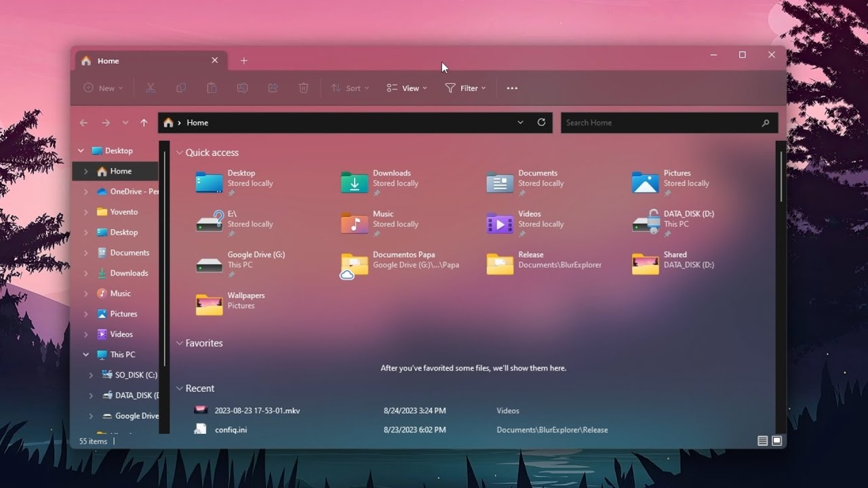The width and height of the screenshot is (868, 488).
Task: Open the Wallpapers folder
Action: [231, 304]
